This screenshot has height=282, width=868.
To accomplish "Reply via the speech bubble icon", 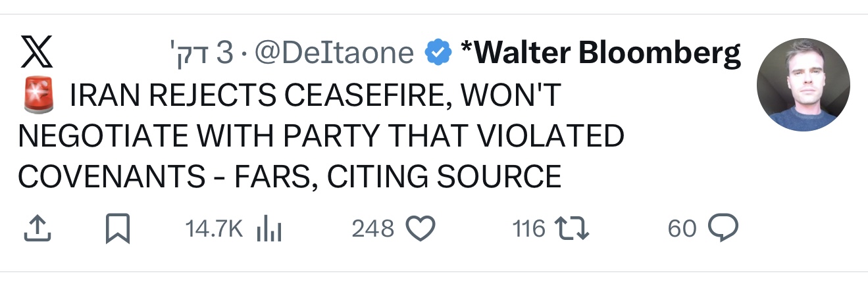I will click(723, 228).
